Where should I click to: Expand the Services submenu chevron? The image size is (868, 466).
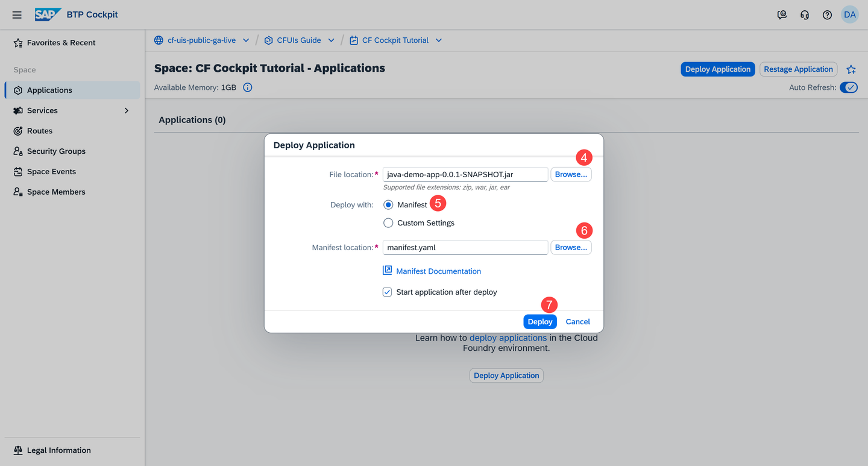point(127,111)
